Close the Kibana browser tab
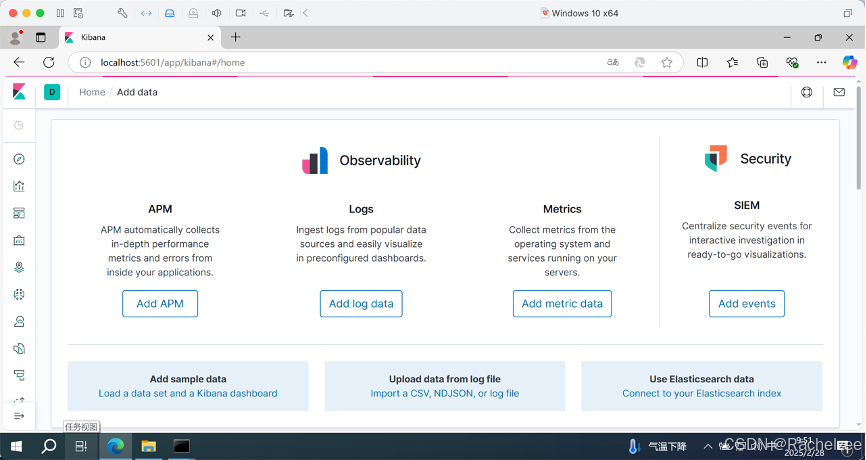Viewport: 866px width, 460px height. [x=210, y=38]
